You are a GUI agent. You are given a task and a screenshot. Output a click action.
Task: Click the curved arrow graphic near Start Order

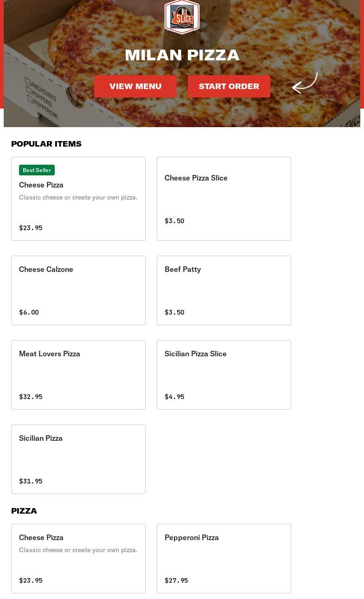pos(305,84)
